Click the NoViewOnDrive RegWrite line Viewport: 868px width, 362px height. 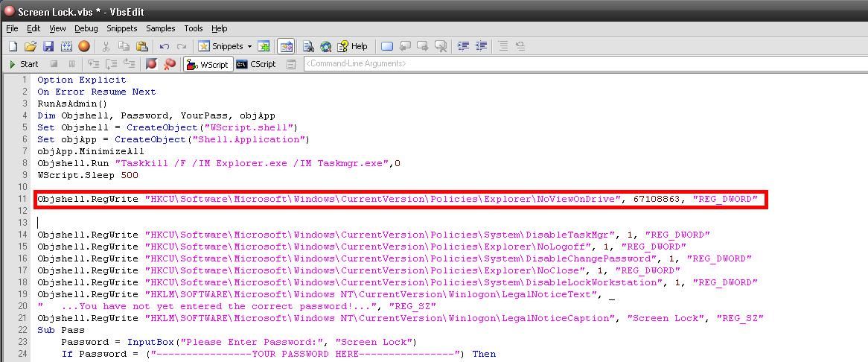click(x=397, y=200)
